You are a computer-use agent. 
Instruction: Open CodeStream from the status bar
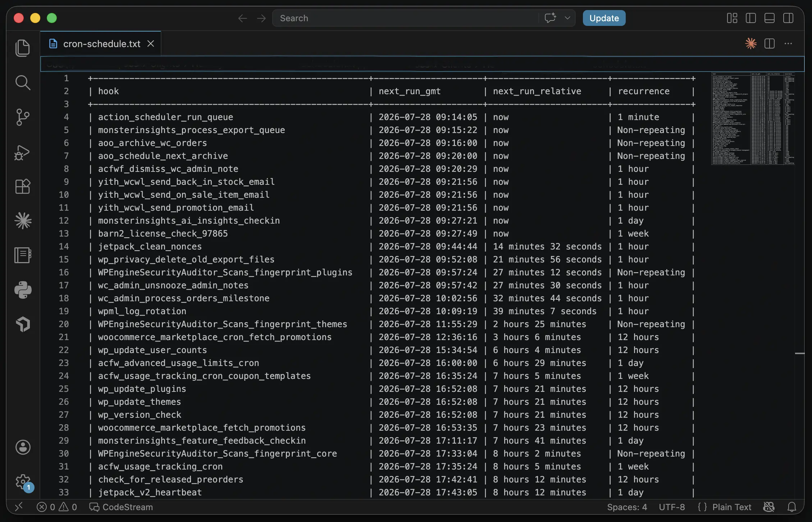click(121, 507)
